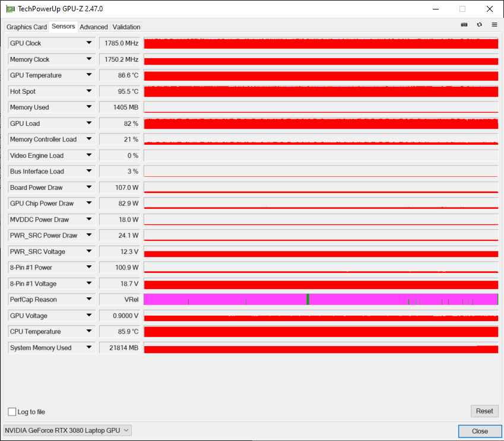
Task: Click the refresh icon in the title area
Action: tap(479, 25)
